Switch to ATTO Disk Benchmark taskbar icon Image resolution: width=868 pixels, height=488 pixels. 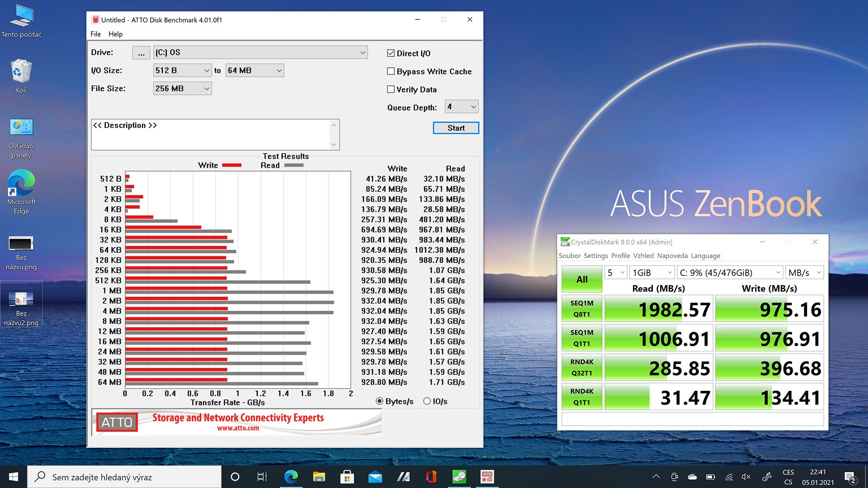(487, 477)
